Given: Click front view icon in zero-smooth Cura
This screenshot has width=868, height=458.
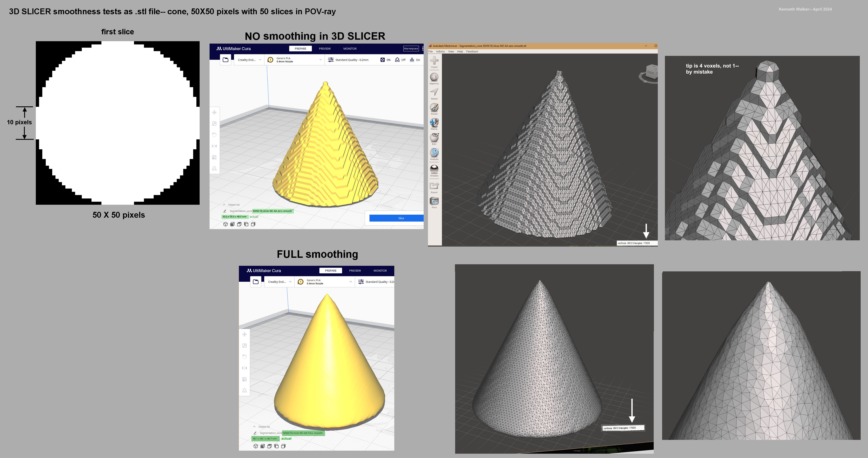Looking at the screenshot, I should coord(232,224).
